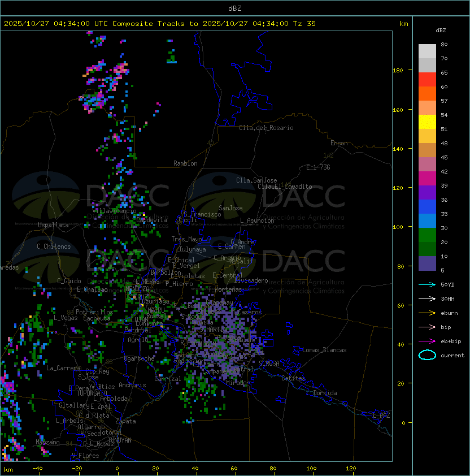The height and width of the screenshot is (476, 470).
Task: Click the 'Ramblon' map label
Action: [185, 163]
